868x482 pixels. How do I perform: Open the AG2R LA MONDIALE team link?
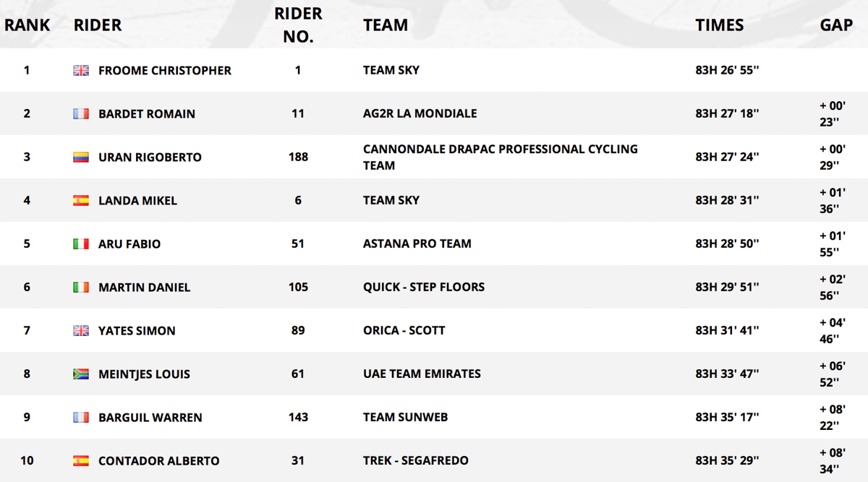point(420,113)
